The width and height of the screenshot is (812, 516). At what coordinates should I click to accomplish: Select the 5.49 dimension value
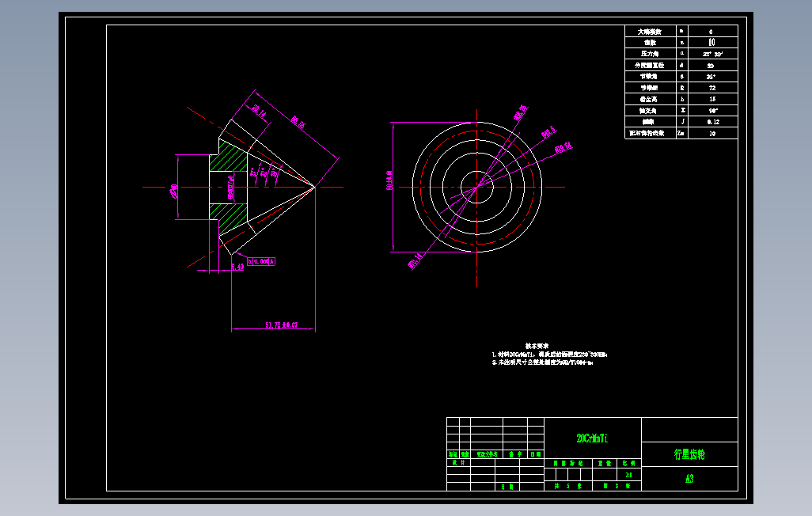click(237, 267)
